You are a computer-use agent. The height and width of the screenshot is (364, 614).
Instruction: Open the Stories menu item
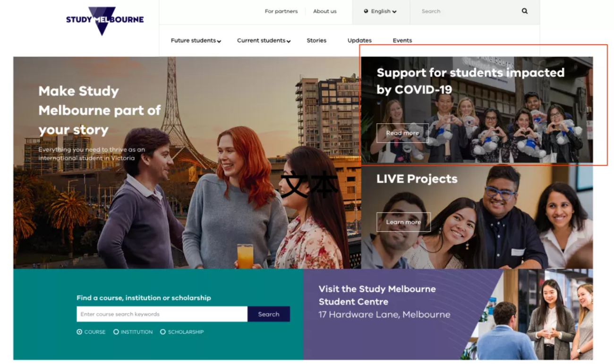pos(316,41)
